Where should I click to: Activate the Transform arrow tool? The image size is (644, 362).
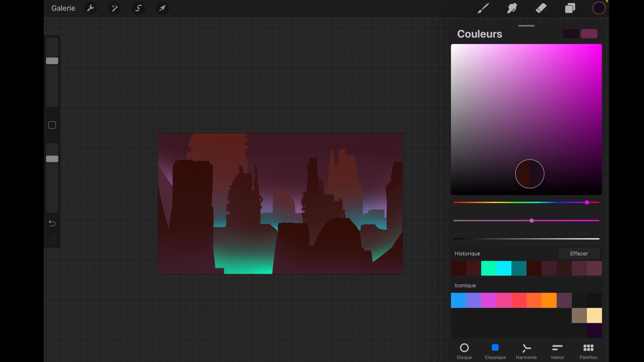coord(162,8)
